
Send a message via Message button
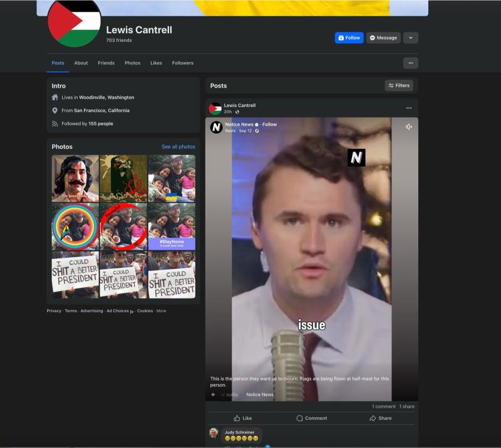(383, 38)
